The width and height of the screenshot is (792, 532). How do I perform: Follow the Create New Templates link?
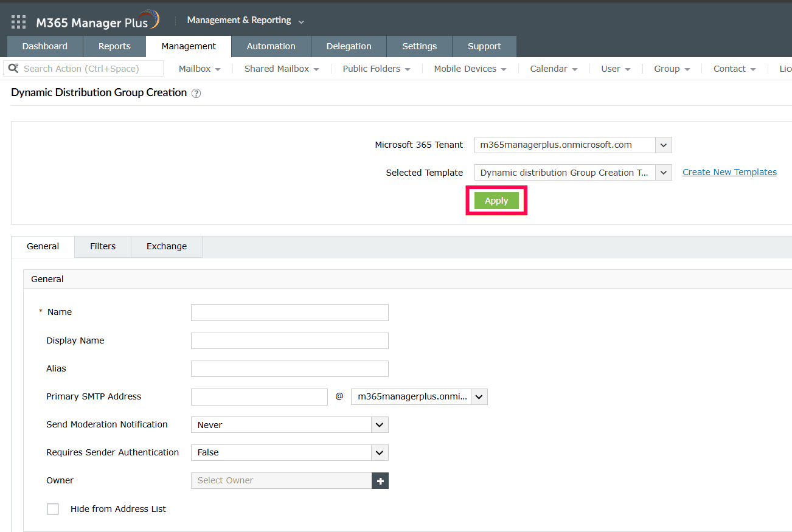pos(729,172)
